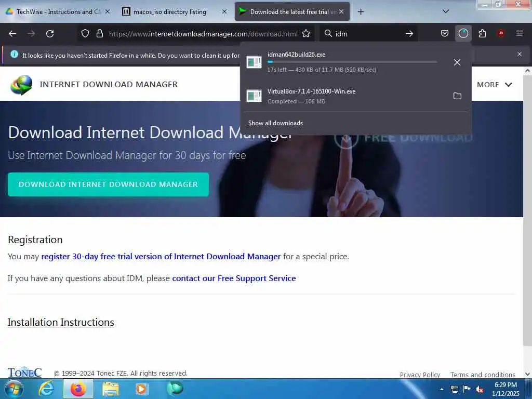Image resolution: width=532 pixels, height=399 pixels.
Task: Cancel the idman642build26.exe download
Action: click(x=457, y=62)
